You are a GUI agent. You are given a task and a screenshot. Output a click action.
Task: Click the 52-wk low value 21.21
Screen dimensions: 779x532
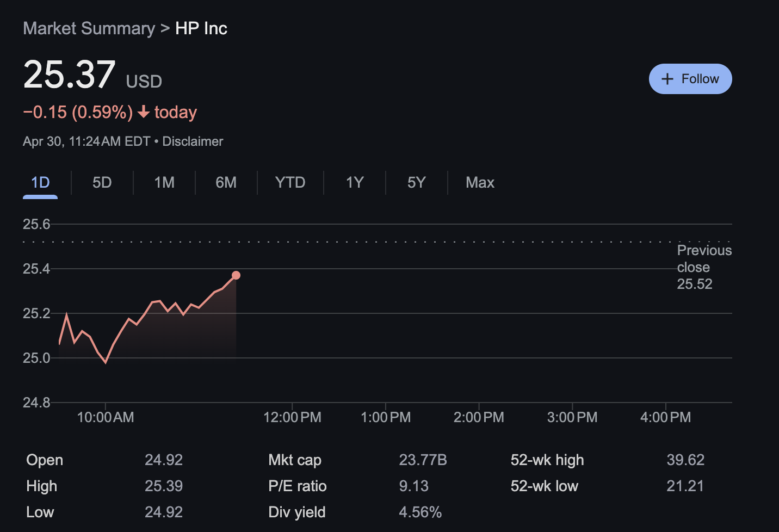pos(685,486)
